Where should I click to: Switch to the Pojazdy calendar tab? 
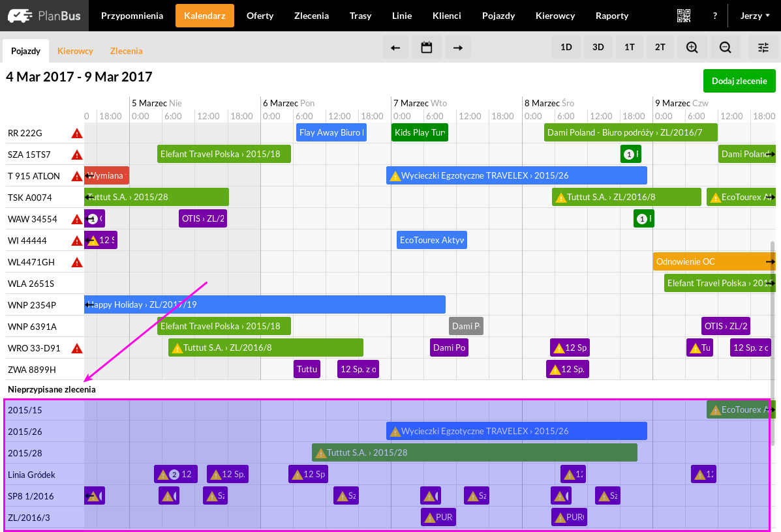(26, 51)
